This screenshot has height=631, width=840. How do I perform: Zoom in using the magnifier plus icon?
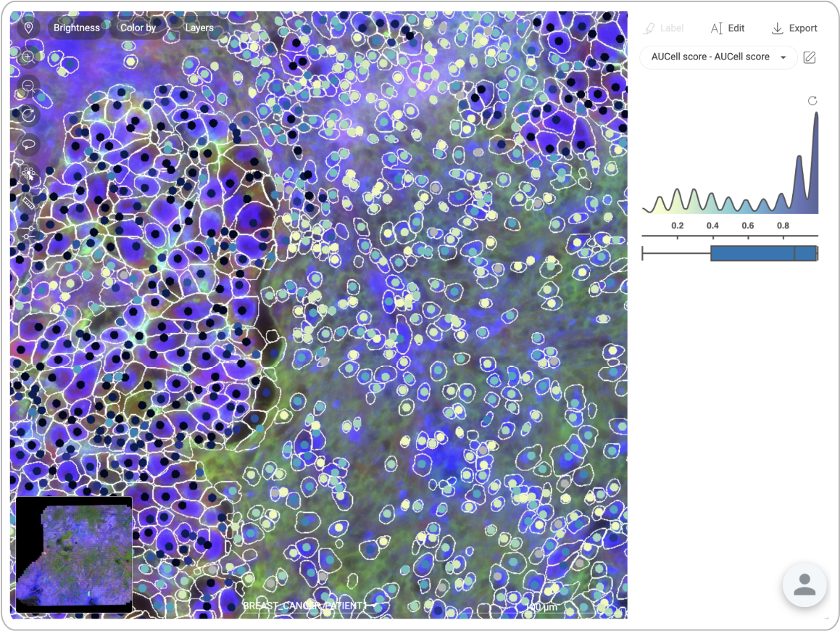point(28,57)
